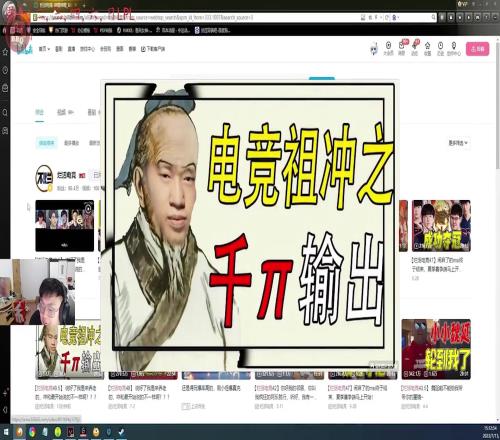Viewport: 500px width, 440px height.
Task: Click the download client link in navigation
Action: [153, 49]
